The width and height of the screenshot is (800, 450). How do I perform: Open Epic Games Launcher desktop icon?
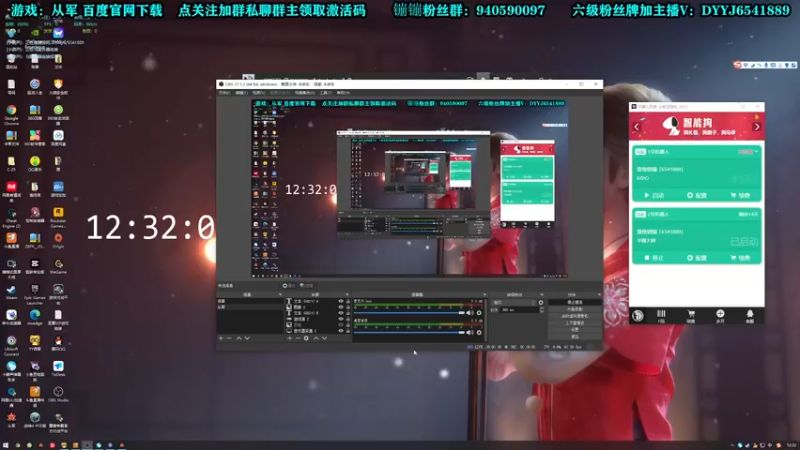tap(35, 294)
